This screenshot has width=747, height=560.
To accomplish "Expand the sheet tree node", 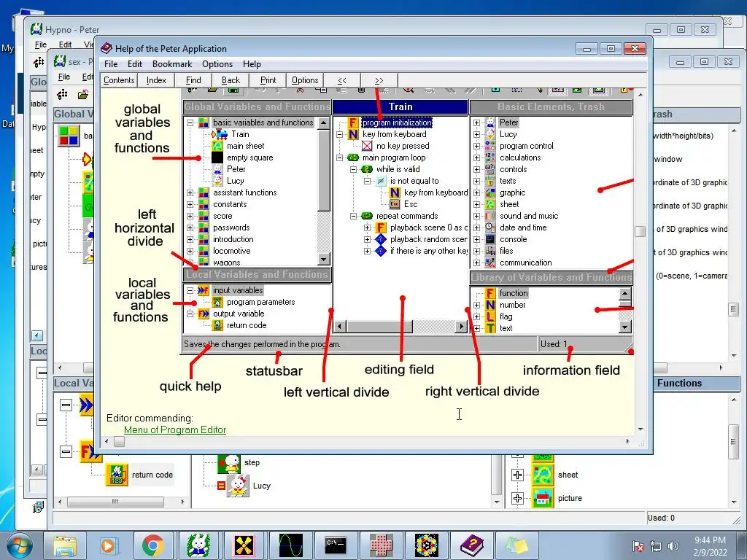I will pyautogui.click(x=517, y=475).
